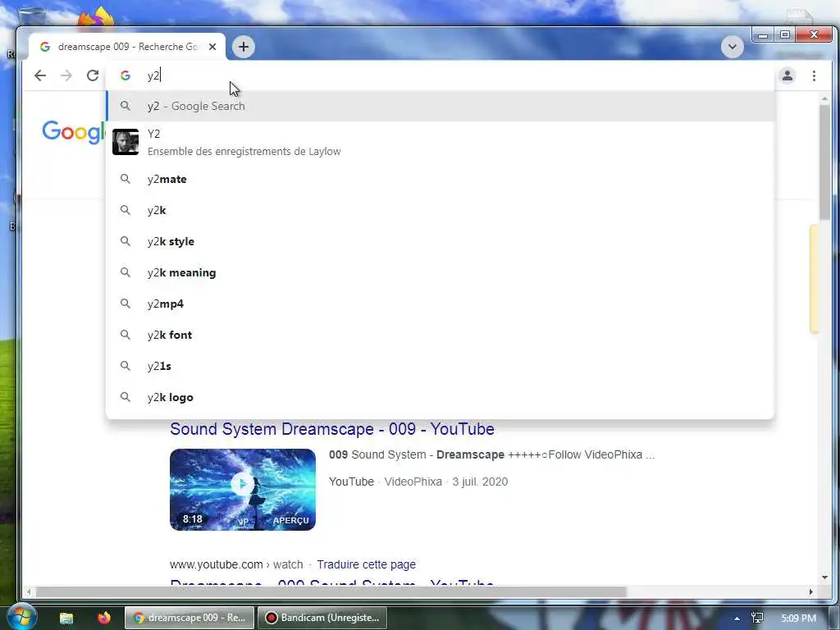Click the vertical scrollbar thumb
The image size is (840, 630).
coord(824,162)
